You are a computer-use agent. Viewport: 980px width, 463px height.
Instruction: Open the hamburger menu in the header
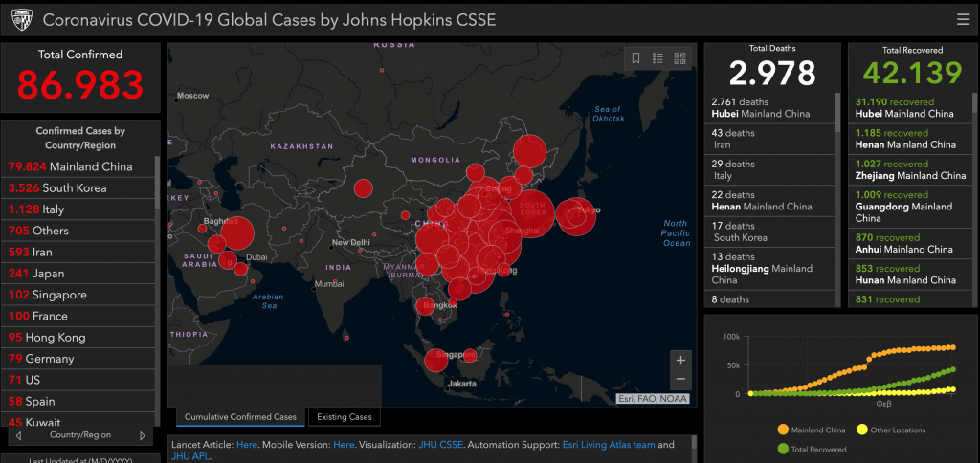coord(963,19)
